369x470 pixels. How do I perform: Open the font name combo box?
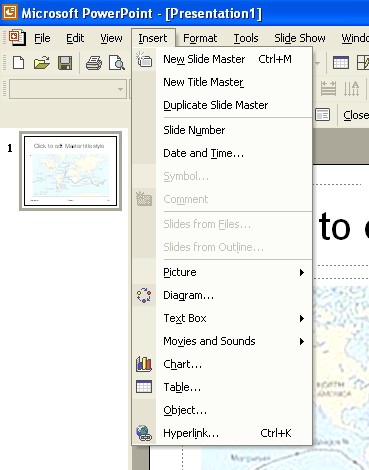click(68, 89)
